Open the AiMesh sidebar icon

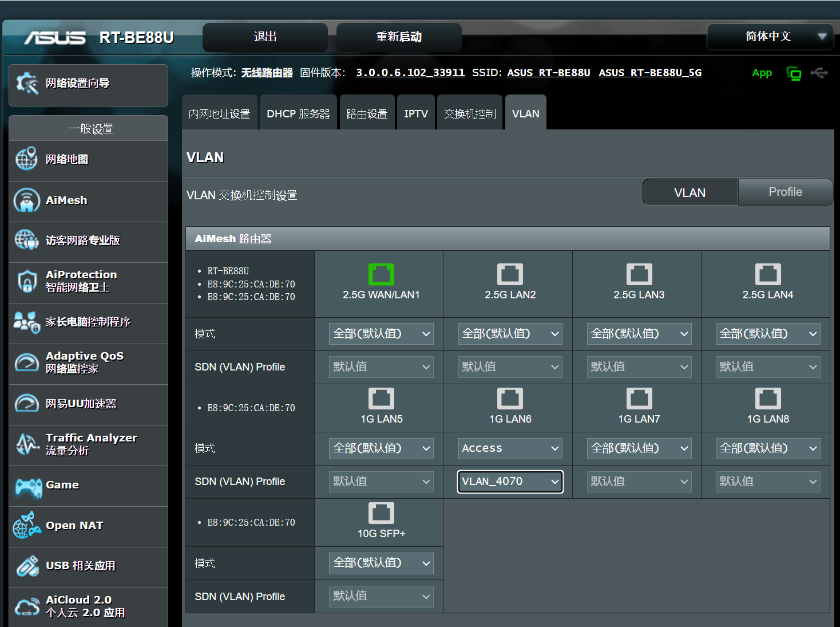[x=27, y=200]
